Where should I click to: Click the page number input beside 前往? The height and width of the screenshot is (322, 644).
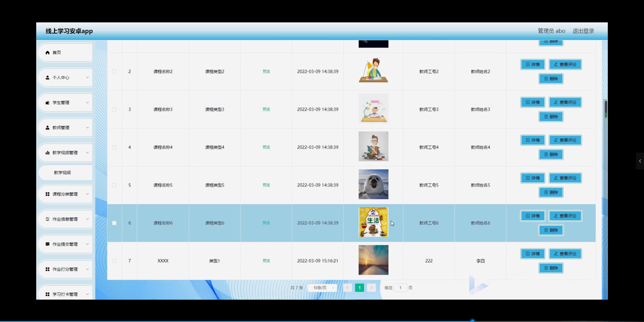coord(400,288)
